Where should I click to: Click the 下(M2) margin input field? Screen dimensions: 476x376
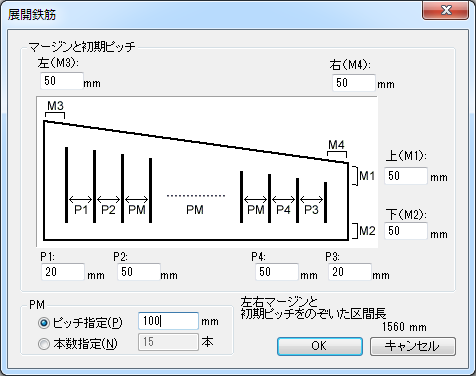406,231
